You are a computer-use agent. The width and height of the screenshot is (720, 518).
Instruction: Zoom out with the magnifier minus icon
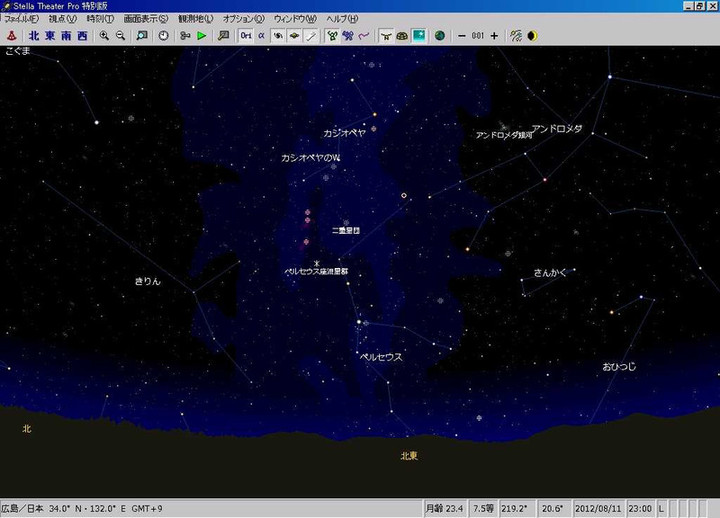120,36
